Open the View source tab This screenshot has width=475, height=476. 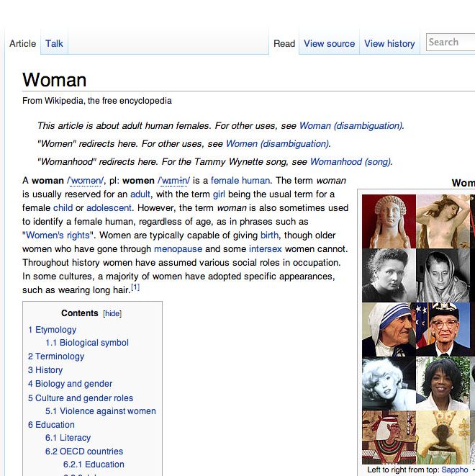[x=329, y=43]
